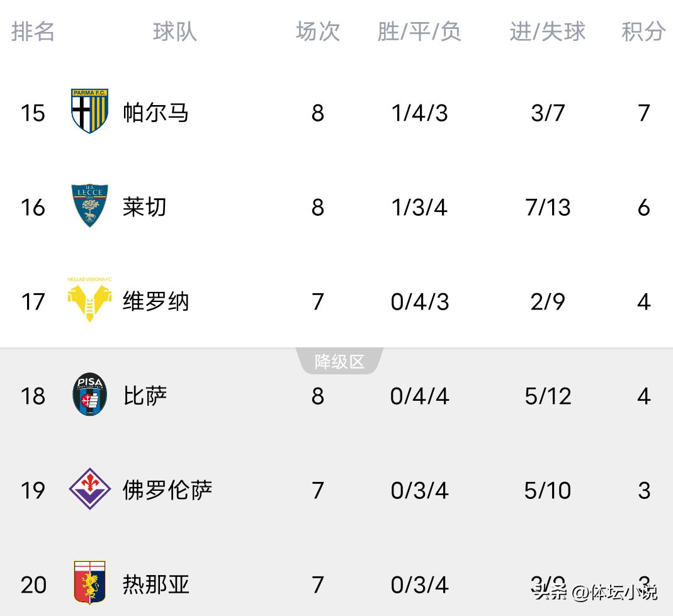
Task: Open the 莱切 team name
Action: (145, 207)
